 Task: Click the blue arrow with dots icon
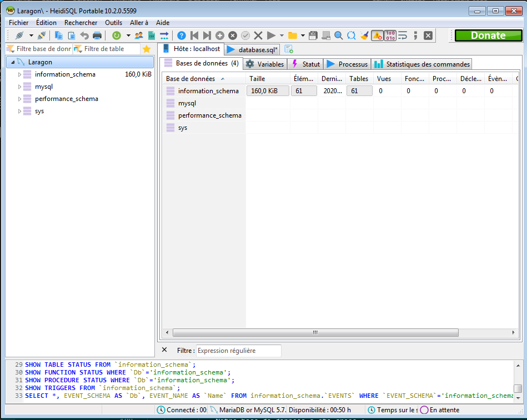pyautogui.click(x=164, y=36)
